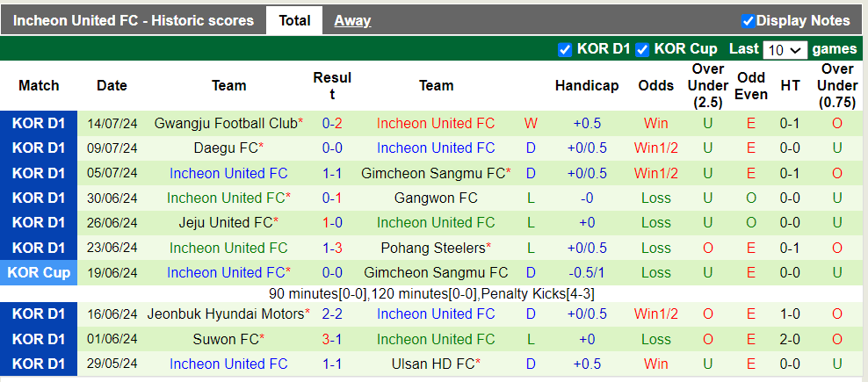Open Gwangju Football Club team link
Screen dimensions: 868x382
click(225, 123)
